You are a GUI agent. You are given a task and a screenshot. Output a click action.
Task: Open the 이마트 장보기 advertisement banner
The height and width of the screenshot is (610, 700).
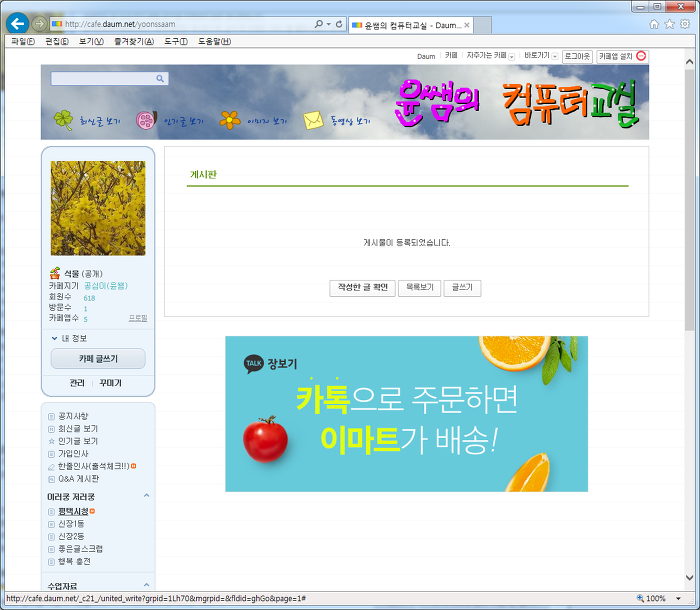[406, 414]
